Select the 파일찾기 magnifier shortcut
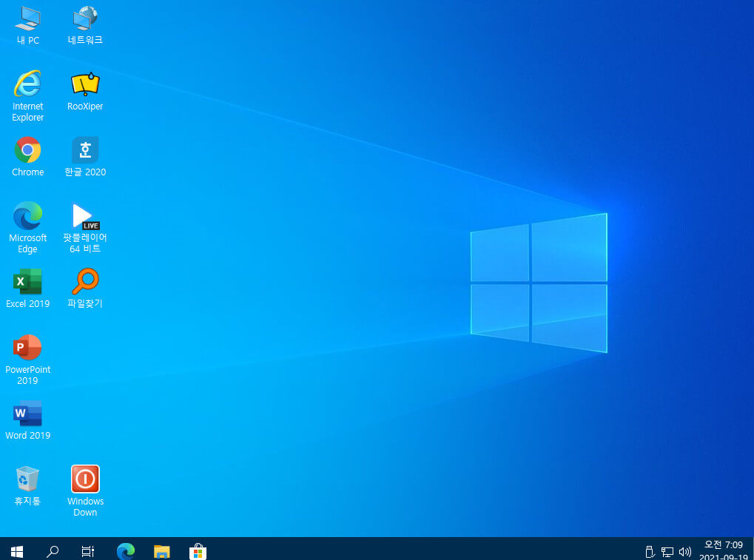754x560 pixels. pos(85,289)
